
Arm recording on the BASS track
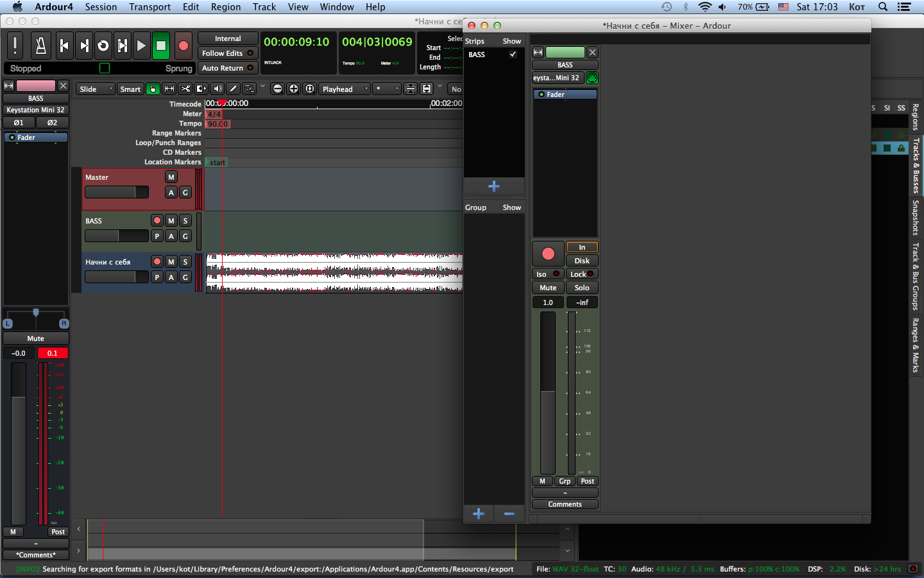coord(157,220)
